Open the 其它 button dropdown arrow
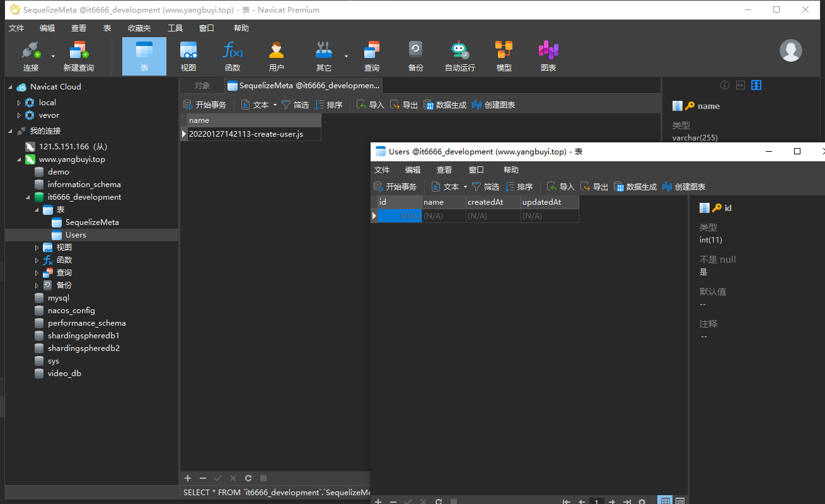The width and height of the screenshot is (825, 504). coord(346,56)
